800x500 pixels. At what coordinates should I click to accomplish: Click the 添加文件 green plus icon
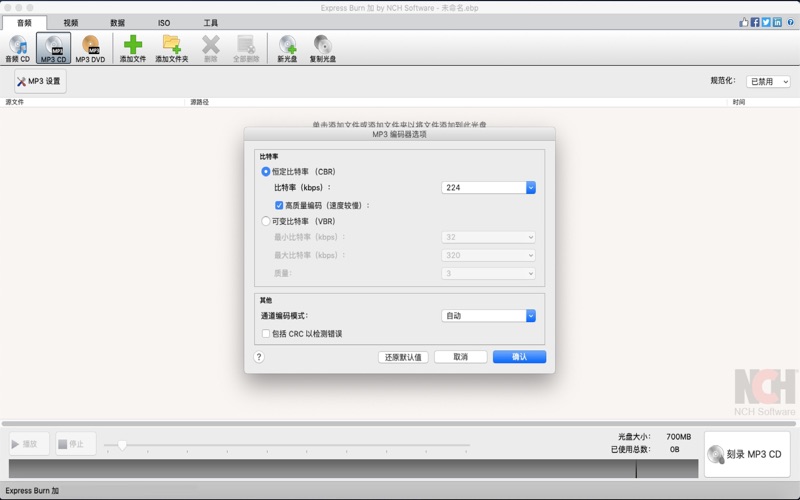coord(133,48)
